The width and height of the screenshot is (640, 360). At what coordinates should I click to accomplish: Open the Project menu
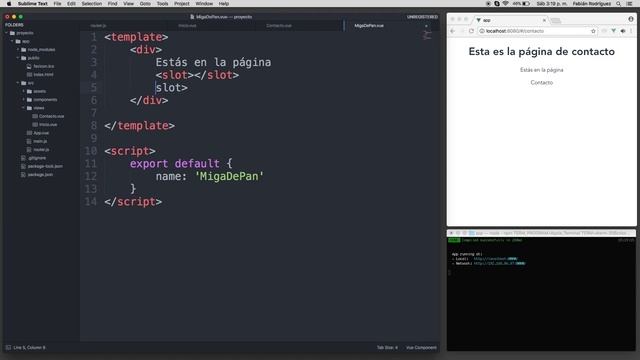point(182,4)
